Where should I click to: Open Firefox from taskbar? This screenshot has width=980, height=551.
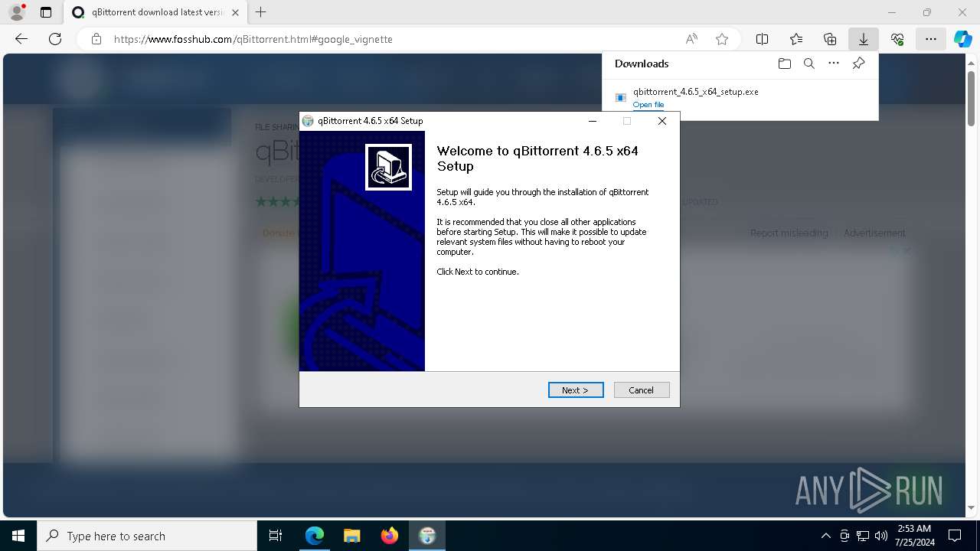click(390, 536)
